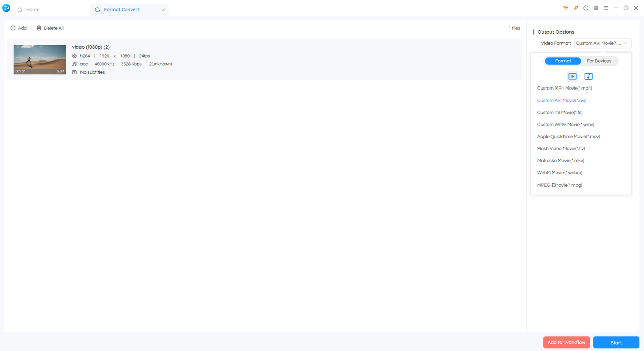Click the trash icon for Delete All

[39, 28]
